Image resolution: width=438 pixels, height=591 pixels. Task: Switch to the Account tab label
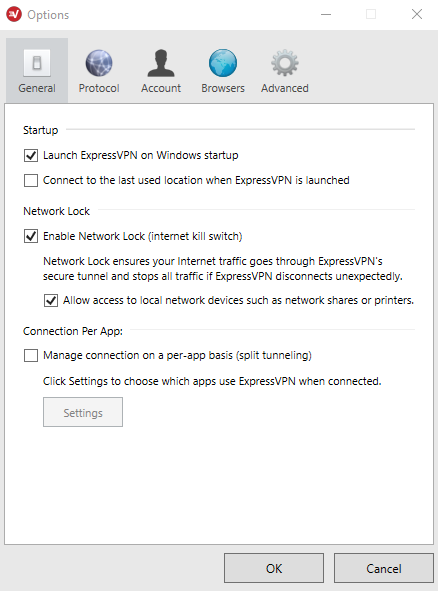[161, 88]
